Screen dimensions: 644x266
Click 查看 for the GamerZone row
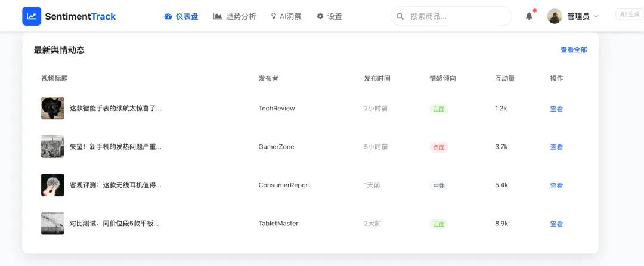(556, 147)
